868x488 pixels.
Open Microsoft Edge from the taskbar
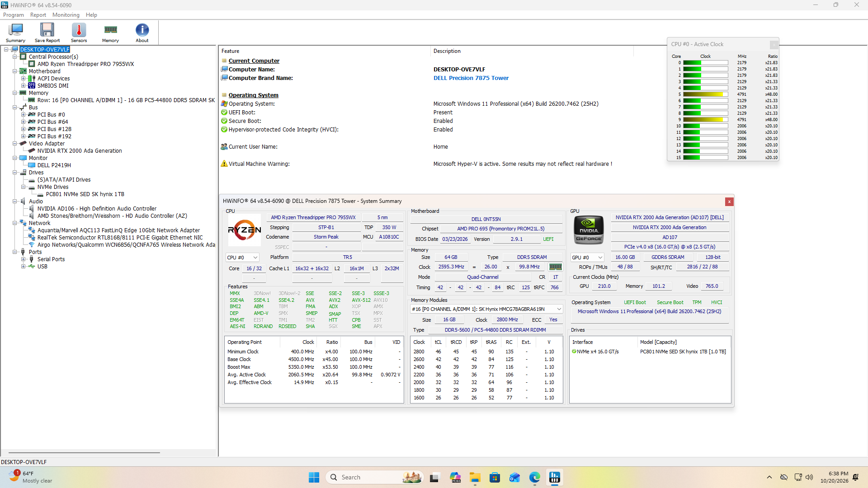tap(535, 477)
